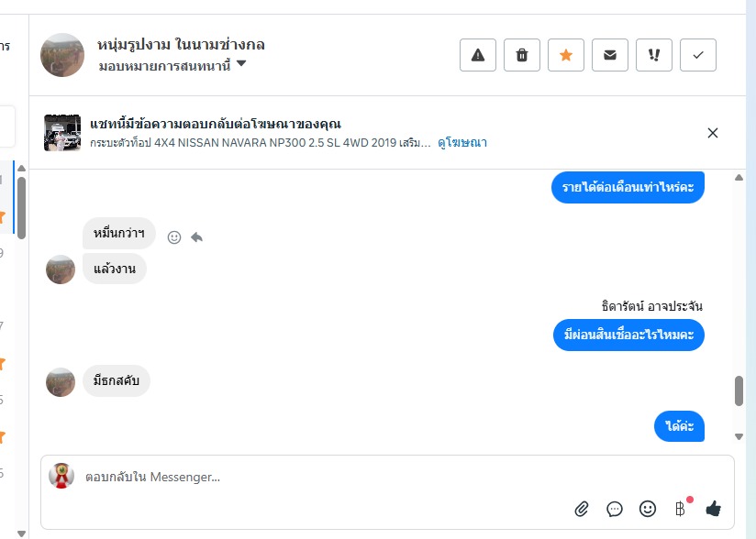756x539 pixels.
Task: Open saved replies speech bubble icon
Action: pos(615,509)
